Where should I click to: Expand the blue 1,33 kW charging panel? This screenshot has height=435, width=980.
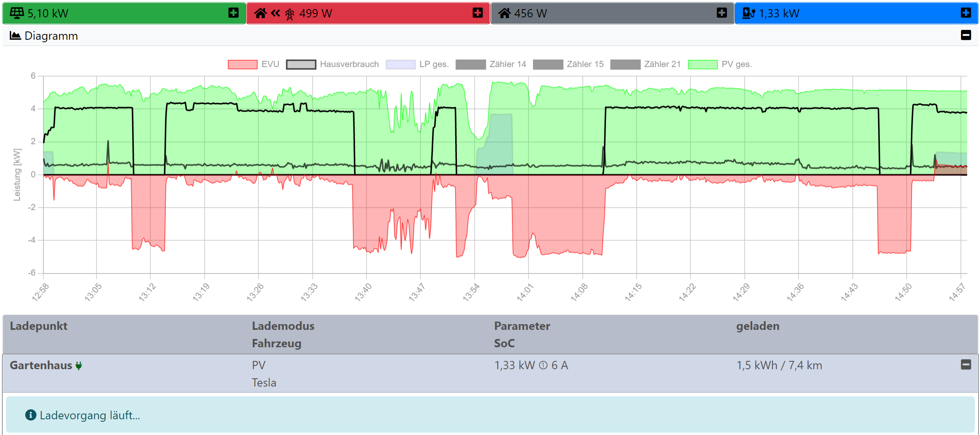(966, 13)
